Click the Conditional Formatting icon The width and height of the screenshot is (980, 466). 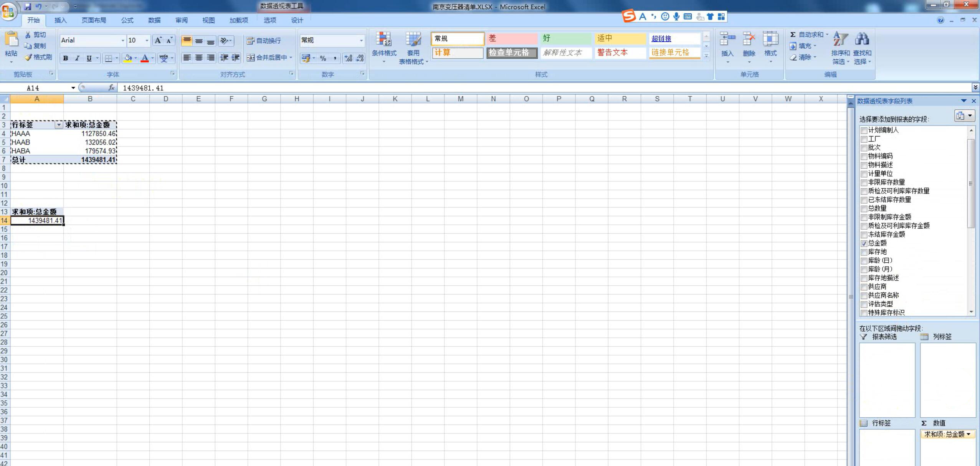point(383,40)
